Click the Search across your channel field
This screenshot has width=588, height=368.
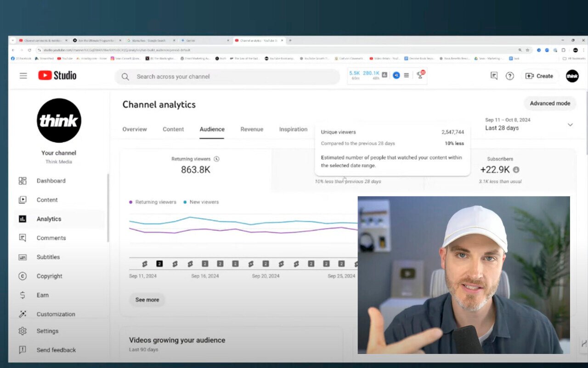(227, 76)
